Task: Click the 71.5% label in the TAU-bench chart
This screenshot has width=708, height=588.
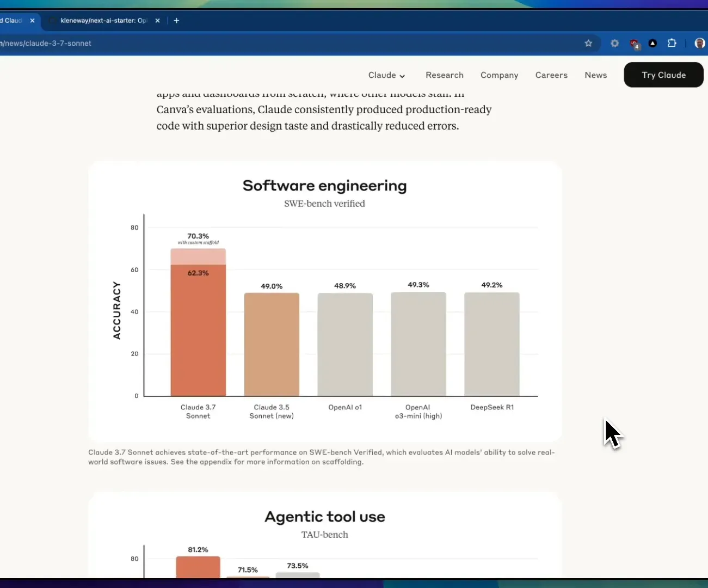Action: click(248, 570)
